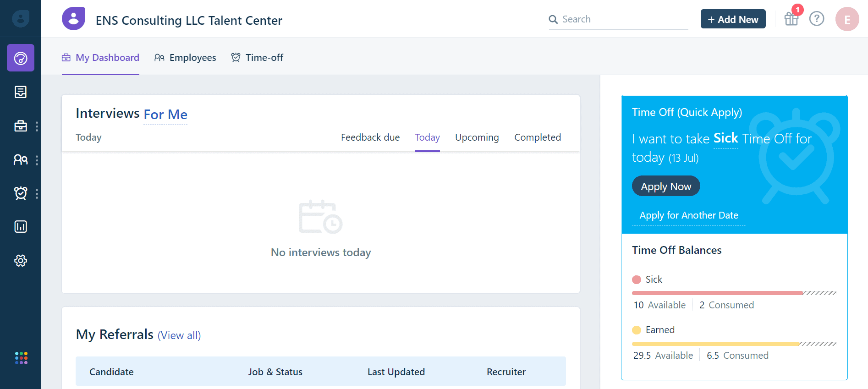The width and height of the screenshot is (868, 389).
Task: Switch to the Employees tab
Action: pyautogui.click(x=185, y=58)
